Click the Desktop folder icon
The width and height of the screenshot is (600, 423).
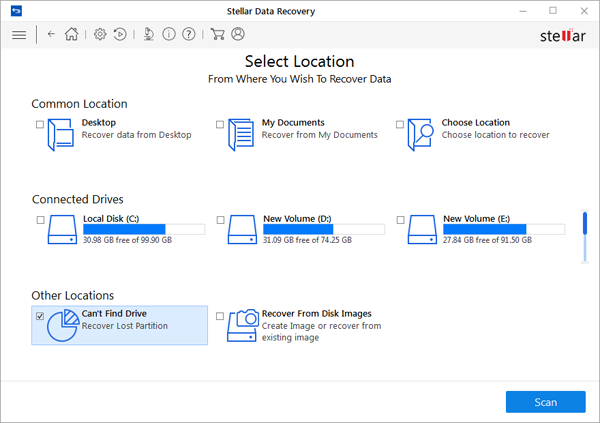point(60,134)
